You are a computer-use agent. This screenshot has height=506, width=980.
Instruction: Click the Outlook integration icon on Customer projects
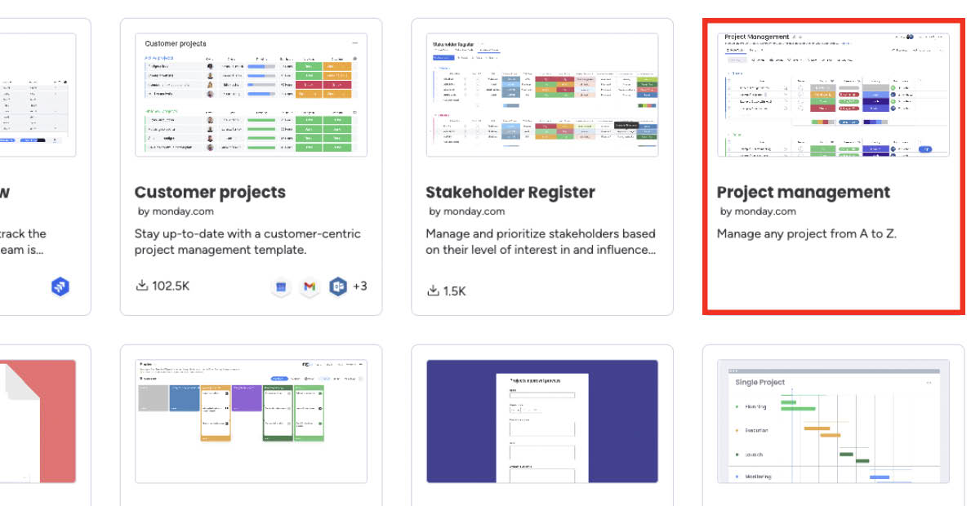coord(337,286)
